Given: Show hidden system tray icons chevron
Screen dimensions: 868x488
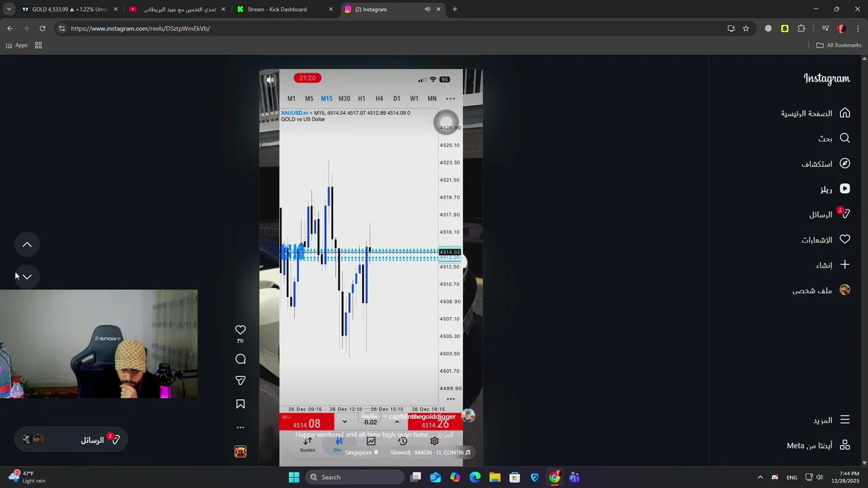Looking at the screenshot, I should point(760,477).
